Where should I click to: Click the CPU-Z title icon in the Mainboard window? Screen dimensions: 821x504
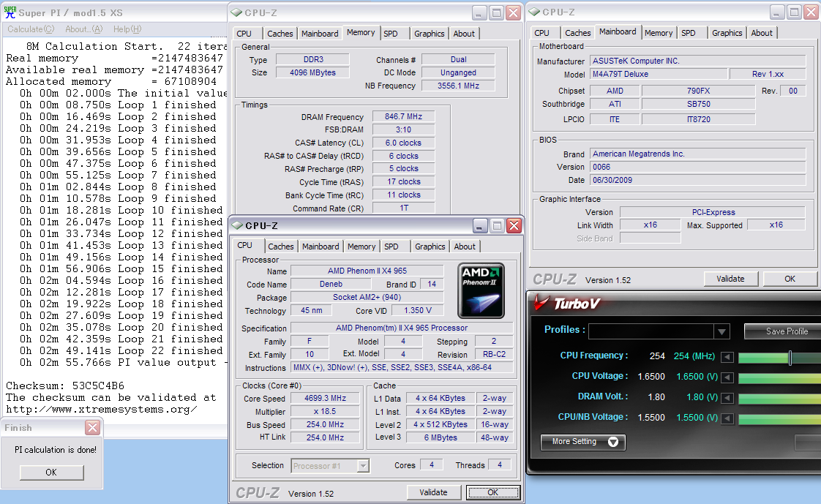tap(535, 12)
